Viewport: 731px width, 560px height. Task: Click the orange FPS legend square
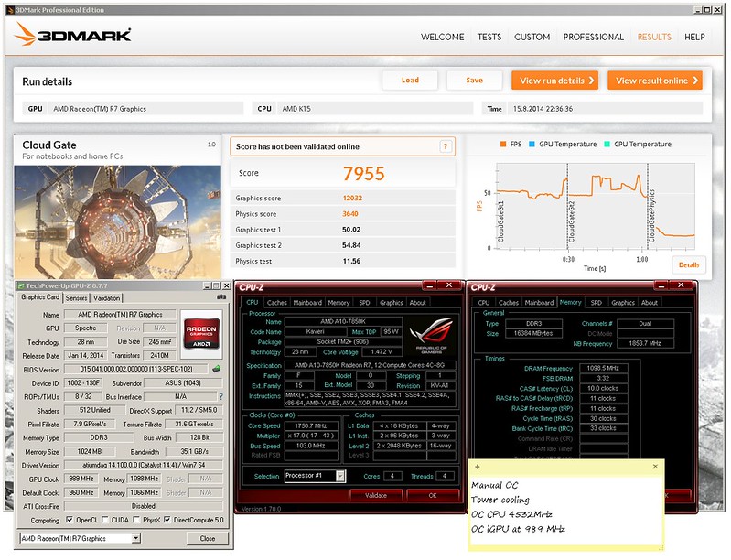tap(503, 144)
